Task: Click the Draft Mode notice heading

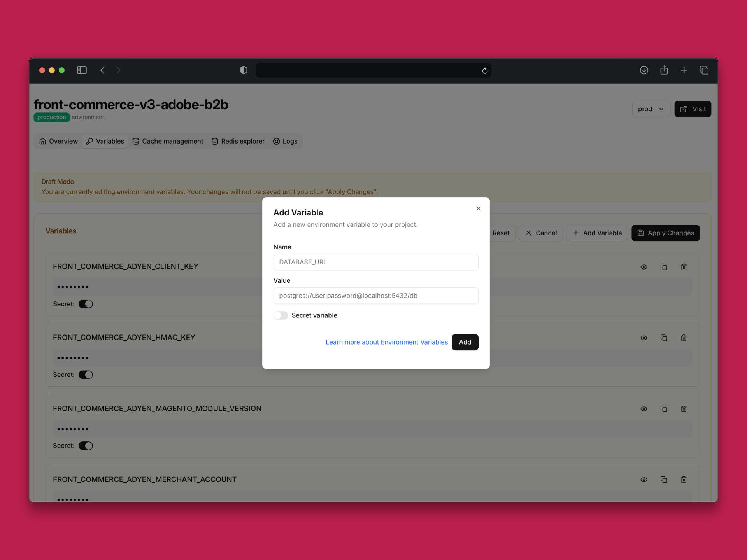Action: [x=58, y=182]
